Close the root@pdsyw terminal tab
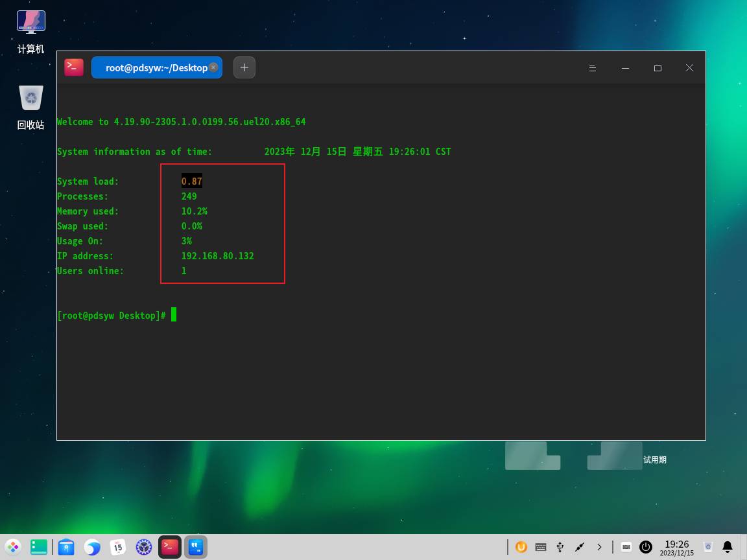Viewport: 747px width, 560px height. point(213,67)
